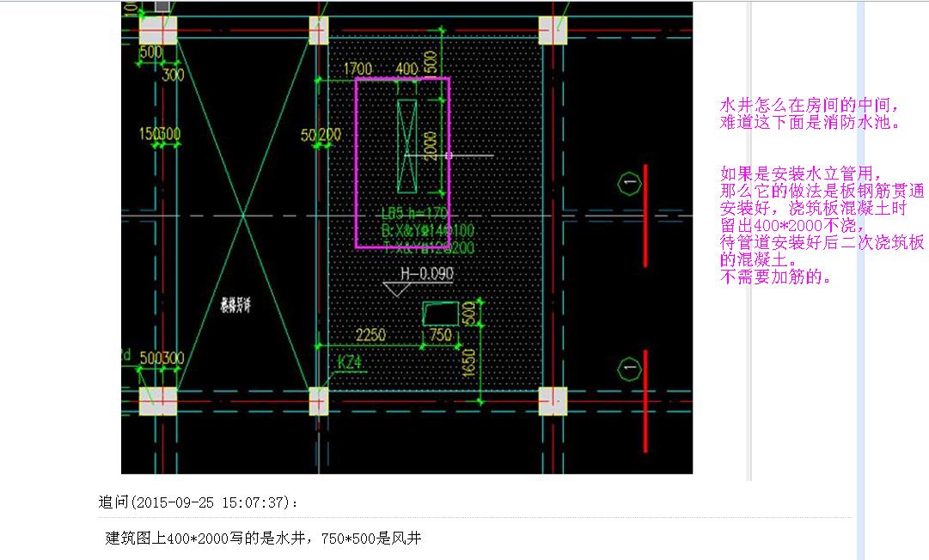This screenshot has width=929, height=560.
Task: Click the column square labeled KZ4
Action: pyautogui.click(x=319, y=401)
